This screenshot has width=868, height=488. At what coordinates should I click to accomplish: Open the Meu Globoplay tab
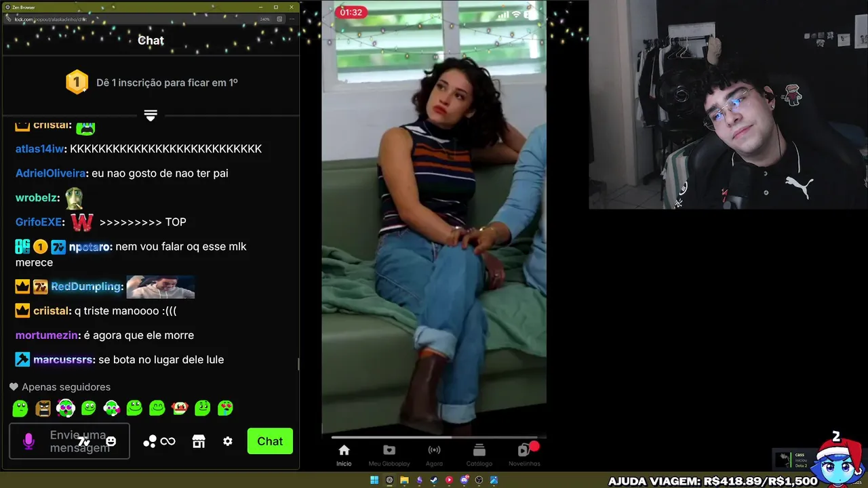389,455
